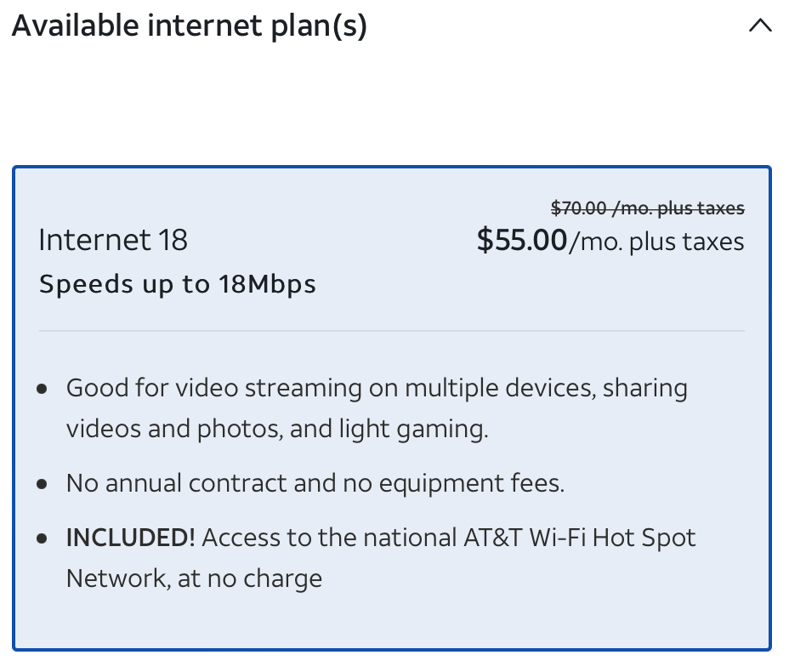Screen dimensions: 789x672
Task: Click the divider line in plan card
Action: [391, 330]
